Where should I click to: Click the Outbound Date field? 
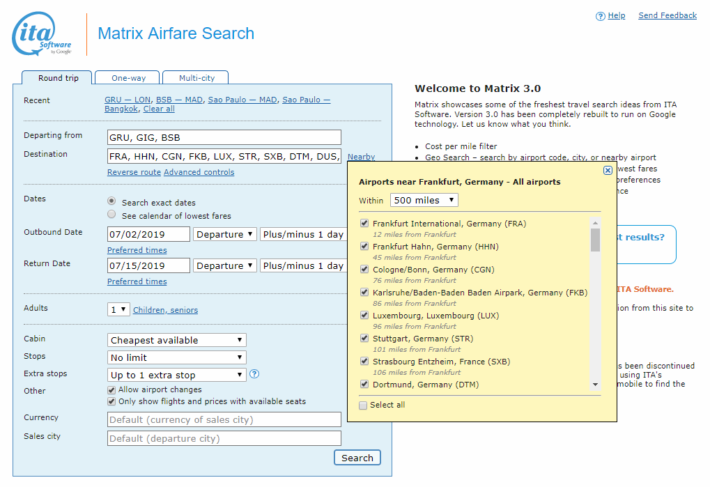pos(149,234)
